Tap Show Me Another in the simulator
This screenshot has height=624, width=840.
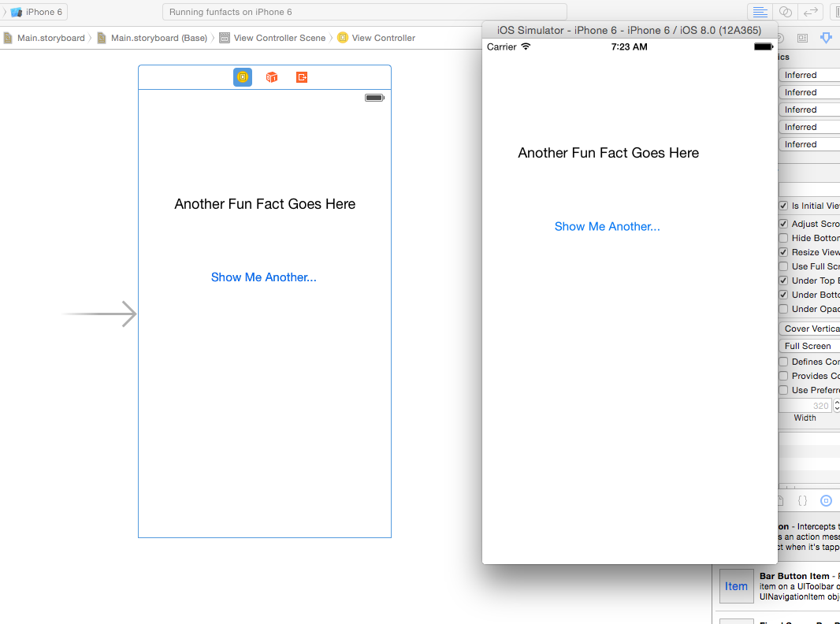click(607, 227)
